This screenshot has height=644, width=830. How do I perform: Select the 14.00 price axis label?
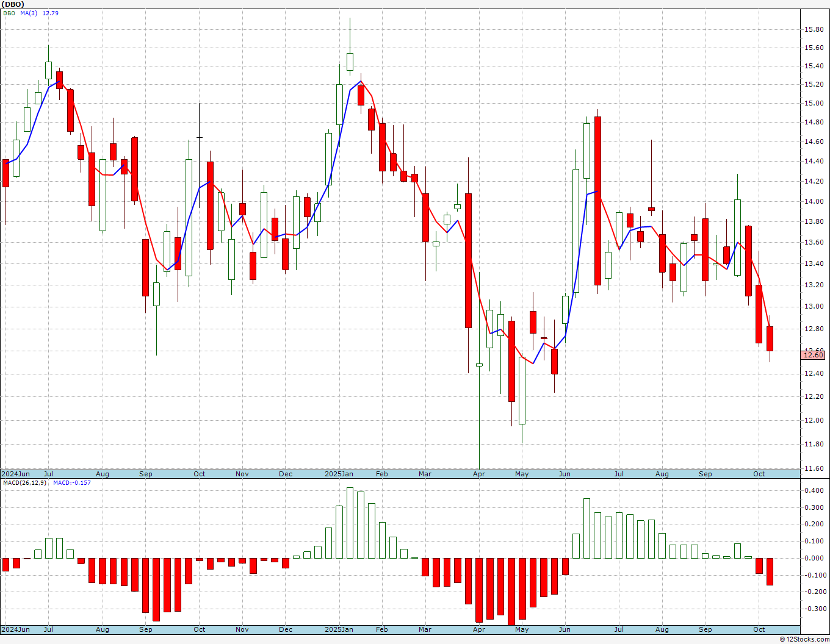tap(813, 201)
